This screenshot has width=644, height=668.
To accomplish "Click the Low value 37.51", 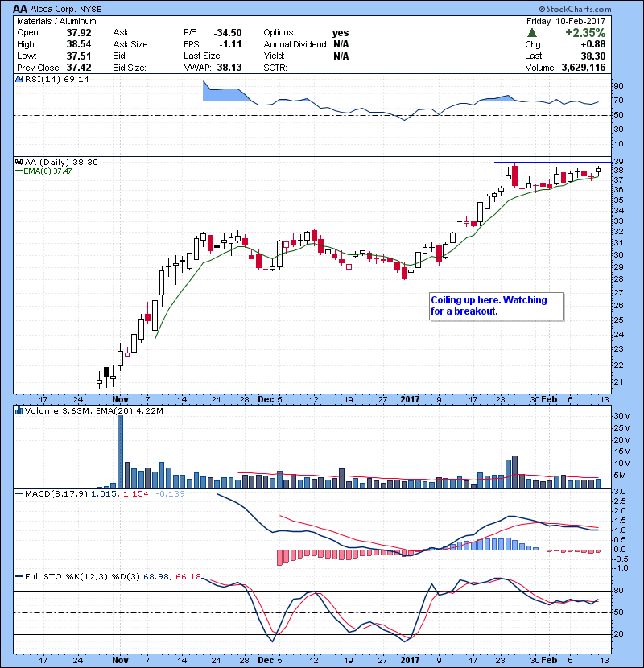I will point(79,56).
